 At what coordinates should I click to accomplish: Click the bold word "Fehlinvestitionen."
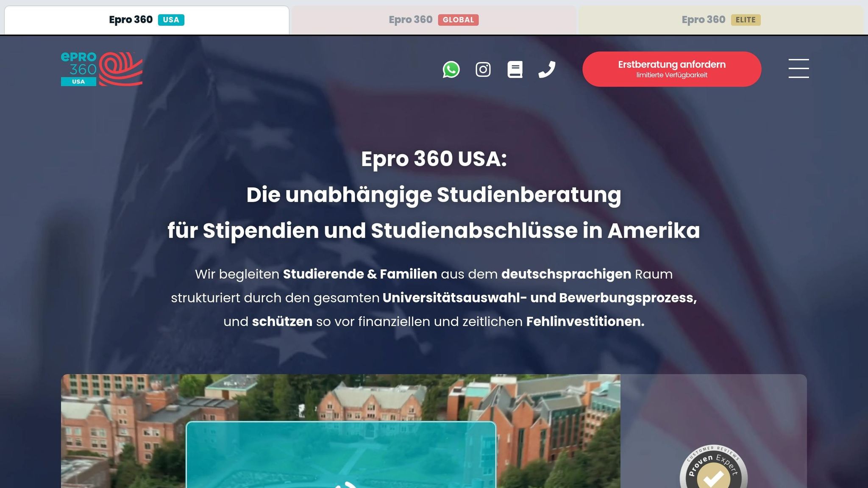[585, 322]
